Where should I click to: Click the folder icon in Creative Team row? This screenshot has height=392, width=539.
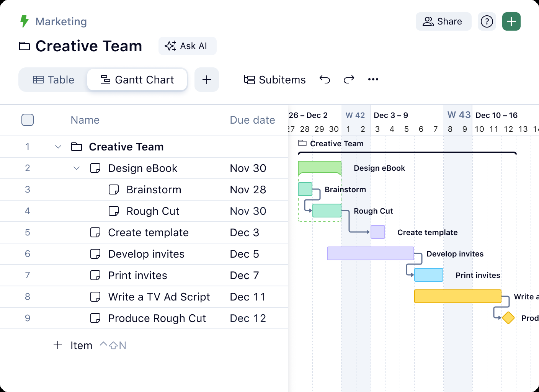(77, 147)
